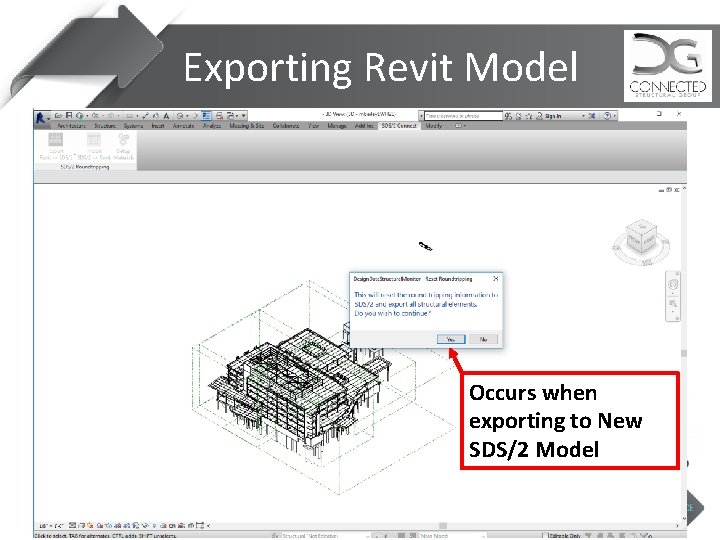
Task: Click the navigation wheel icon in navigation bar
Action: [x=673, y=285]
